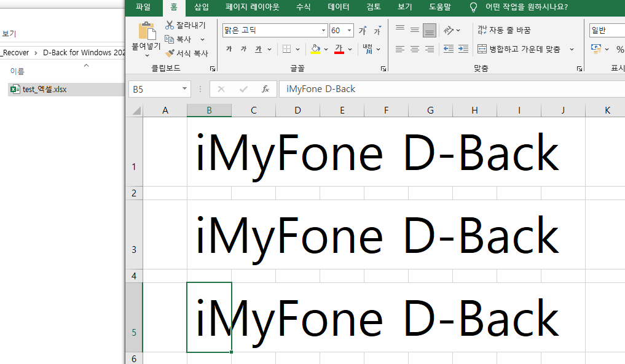Click Select All corner triangle
The width and height of the screenshot is (625, 364).
click(x=136, y=110)
